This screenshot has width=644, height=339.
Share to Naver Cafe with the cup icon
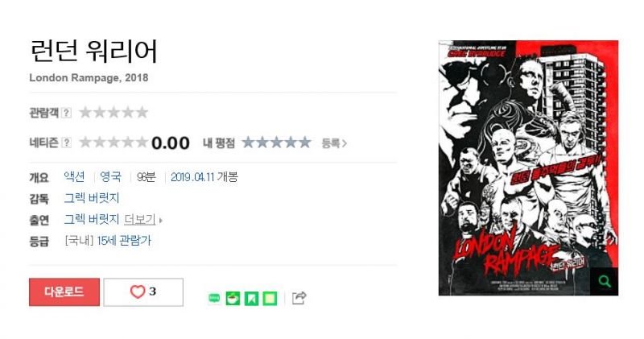tap(233, 298)
